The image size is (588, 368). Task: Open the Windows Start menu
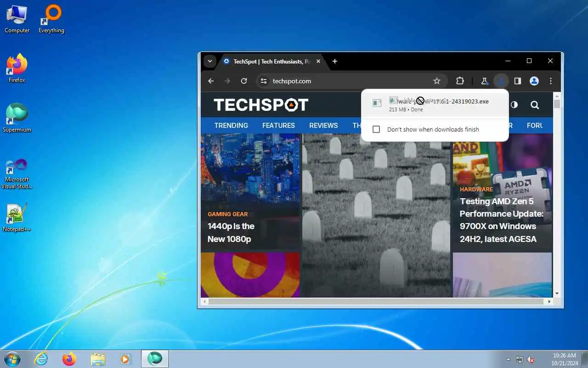click(12, 359)
